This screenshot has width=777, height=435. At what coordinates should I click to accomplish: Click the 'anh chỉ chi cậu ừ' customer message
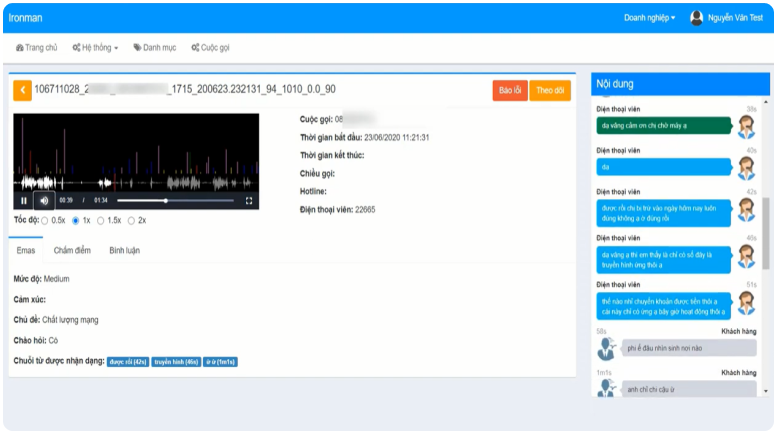pyautogui.click(x=689, y=389)
